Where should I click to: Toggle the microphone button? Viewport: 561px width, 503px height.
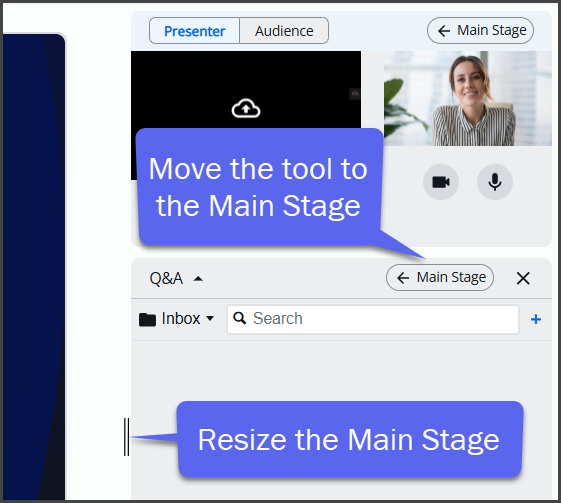[x=495, y=182]
